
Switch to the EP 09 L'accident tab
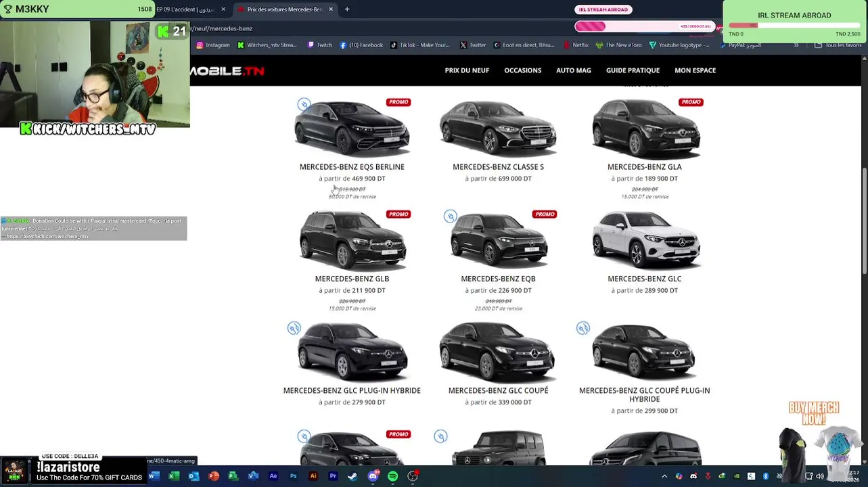click(x=185, y=9)
